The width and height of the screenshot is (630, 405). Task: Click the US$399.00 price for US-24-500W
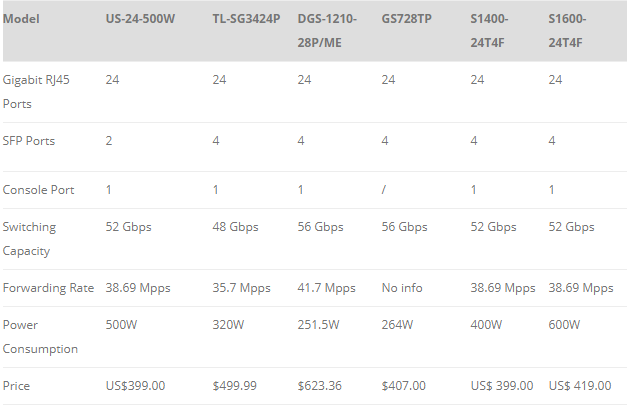point(135,385)
